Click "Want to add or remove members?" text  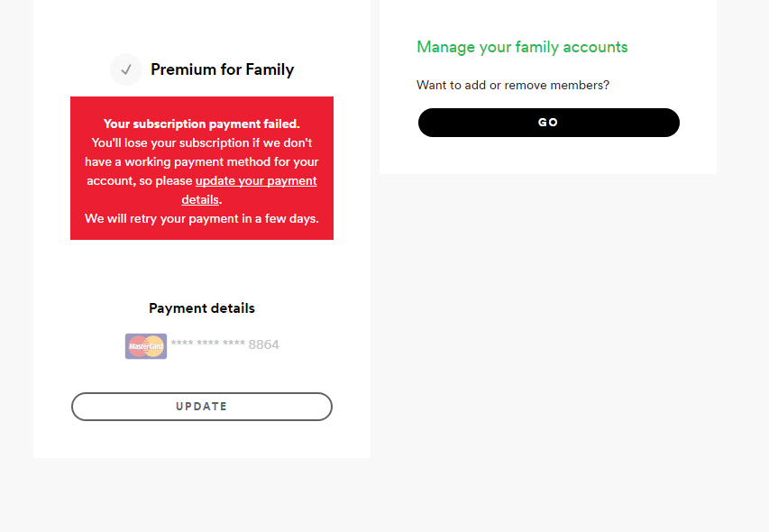tap(513, 86)
